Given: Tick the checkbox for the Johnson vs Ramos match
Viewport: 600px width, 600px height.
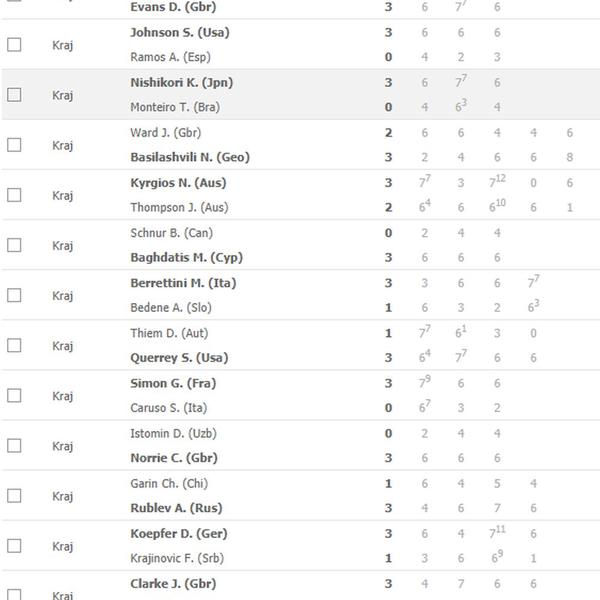Looking at the screenshot, I should click(x=14, y=44).
